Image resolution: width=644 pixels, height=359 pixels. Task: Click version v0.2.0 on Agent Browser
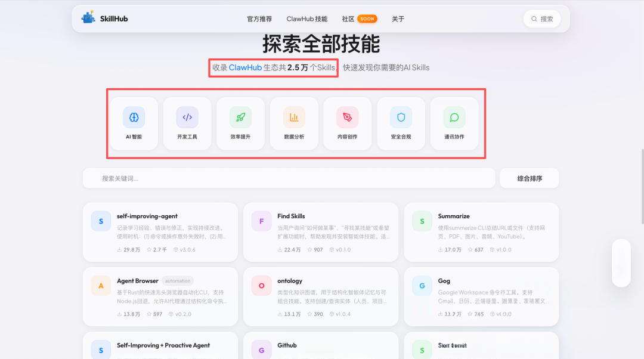point(180,314)
